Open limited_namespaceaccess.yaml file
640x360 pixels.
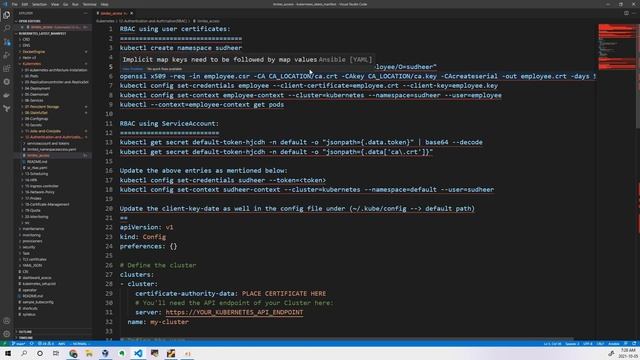pyautogui.click(x=51, y=149)
